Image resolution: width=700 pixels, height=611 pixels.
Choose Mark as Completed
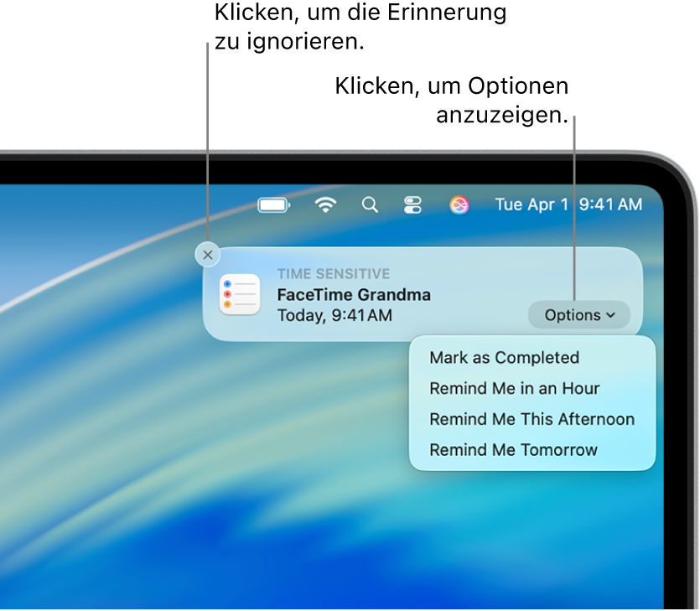pos(505,358)
